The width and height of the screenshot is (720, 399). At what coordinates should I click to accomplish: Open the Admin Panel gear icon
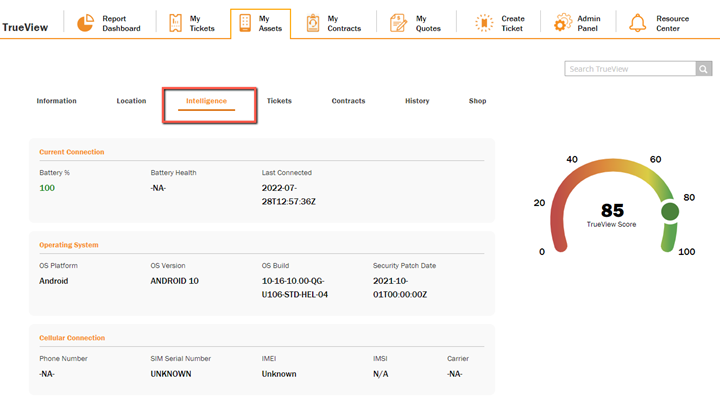pyautogui.click(x=562, y=23)
